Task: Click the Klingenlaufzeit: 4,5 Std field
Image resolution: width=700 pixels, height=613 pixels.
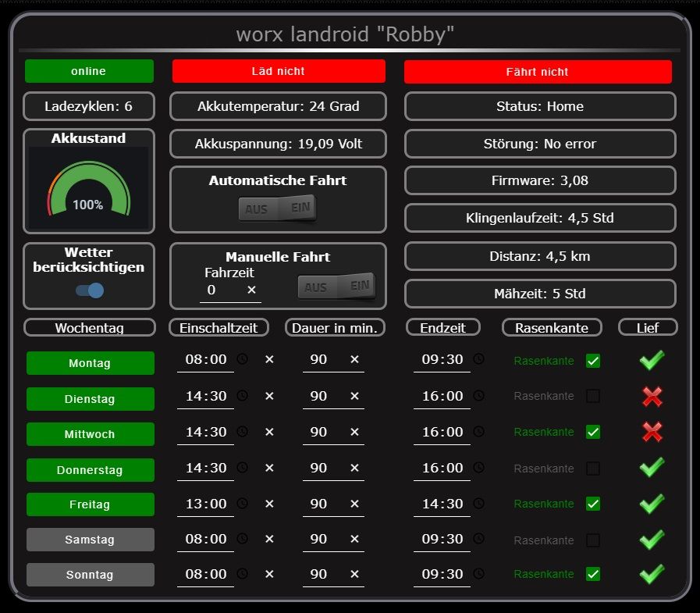Action: click(x=540, y=218)
